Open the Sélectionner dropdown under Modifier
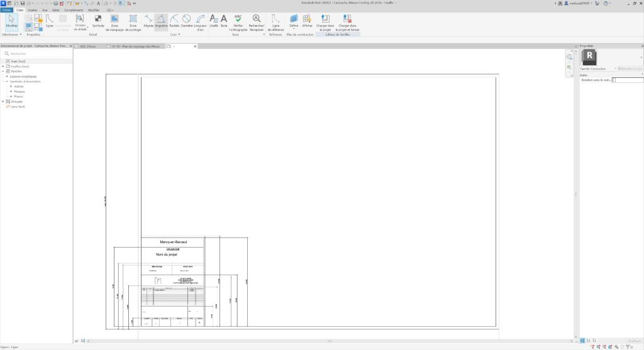The image size is (644, 350). (11, 35)
